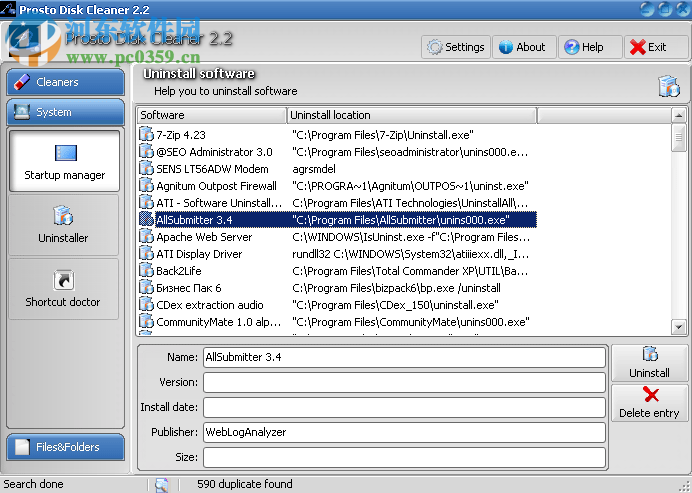
Task: Select ATI Display Driver icon
Action: pyautogui.click(x=147, y=253)
